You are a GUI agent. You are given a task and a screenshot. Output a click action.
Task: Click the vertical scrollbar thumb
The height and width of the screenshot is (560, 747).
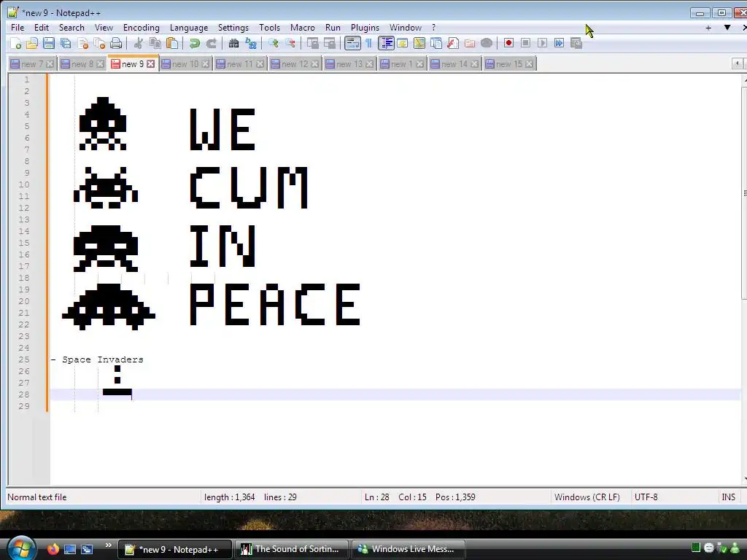click(x=744, y=192)
